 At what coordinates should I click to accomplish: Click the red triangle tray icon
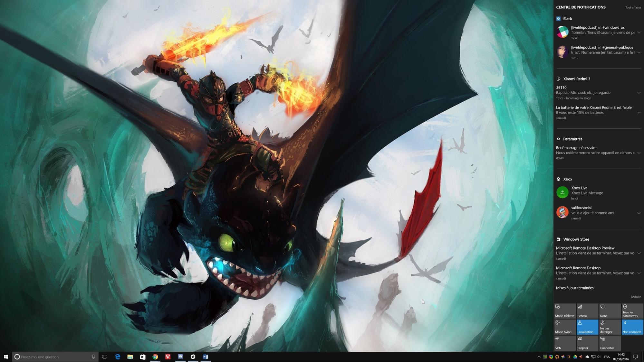(x=581, y=357)
